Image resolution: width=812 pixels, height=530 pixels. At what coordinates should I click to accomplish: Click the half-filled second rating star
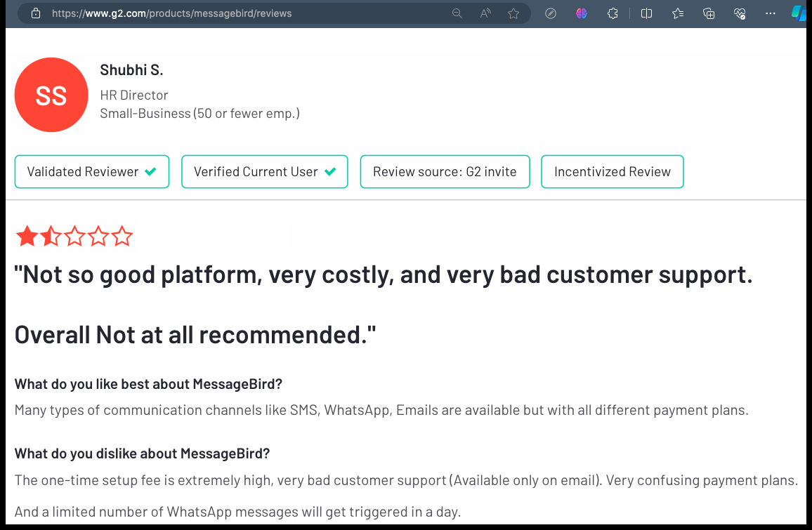(51, 236)
